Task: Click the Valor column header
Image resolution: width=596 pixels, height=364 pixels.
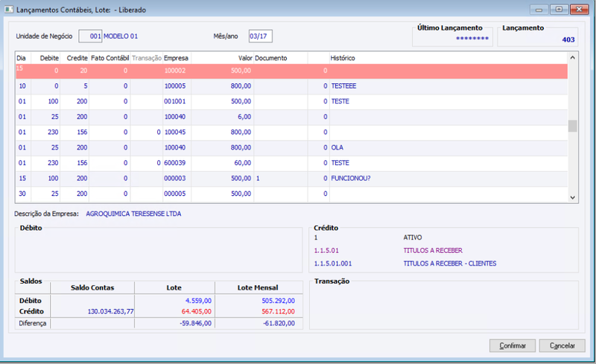Action: click(x=245, y=58)
